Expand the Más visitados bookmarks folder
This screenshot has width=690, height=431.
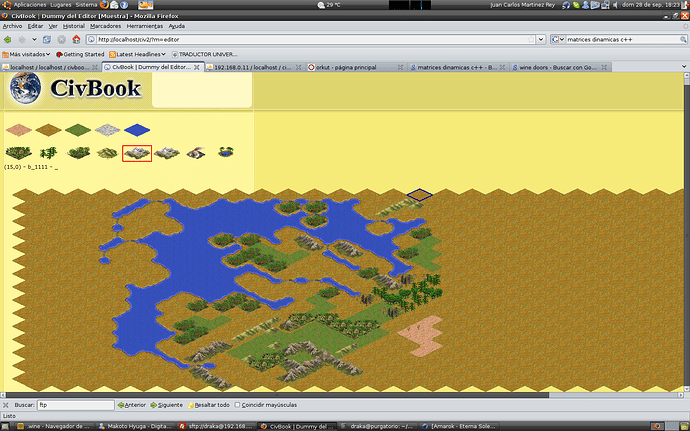pyautogui.click(x=26, y=55)
